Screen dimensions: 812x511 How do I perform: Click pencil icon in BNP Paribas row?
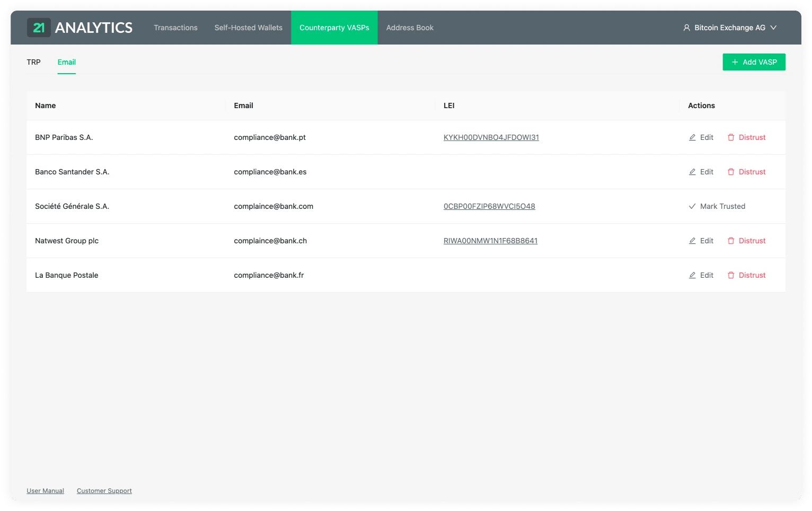point(692,137)
